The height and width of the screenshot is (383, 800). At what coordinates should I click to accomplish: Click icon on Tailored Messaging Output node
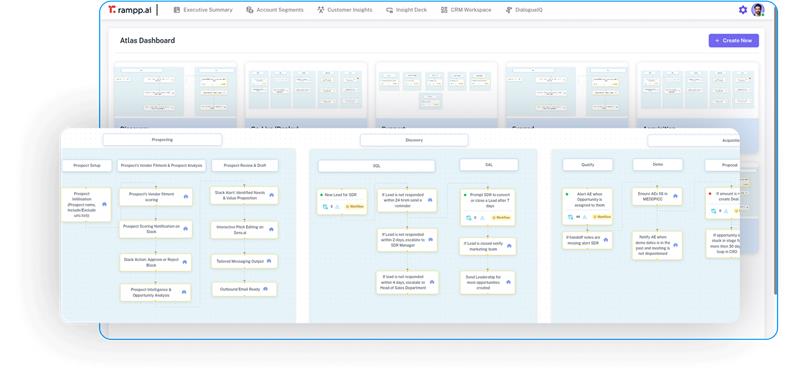pyautogui.click(x=269, y=261)
